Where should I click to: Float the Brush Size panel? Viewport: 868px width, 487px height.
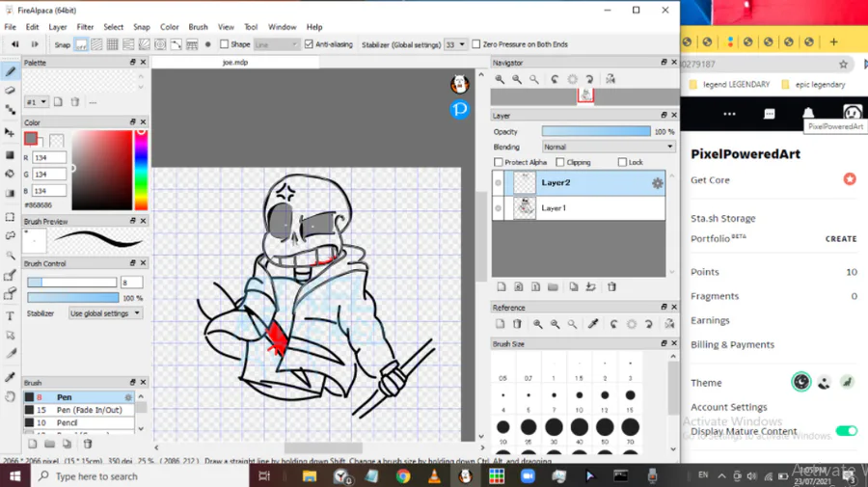[664, 343]
